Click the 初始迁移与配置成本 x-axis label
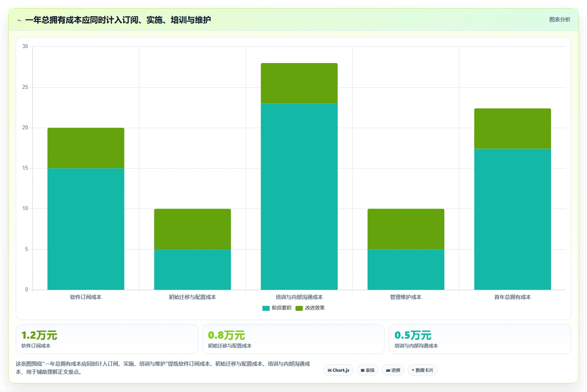587x392 pixels. pos(192,297)
